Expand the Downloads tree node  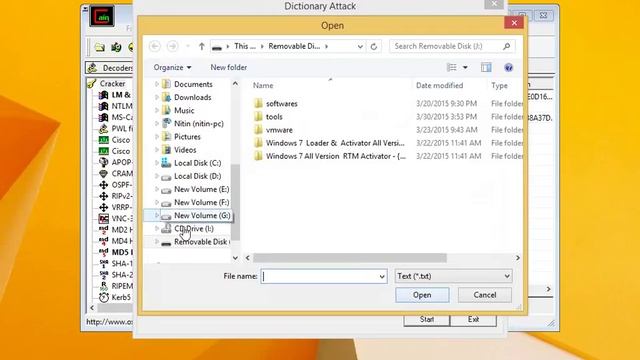[x=157, y=97]
